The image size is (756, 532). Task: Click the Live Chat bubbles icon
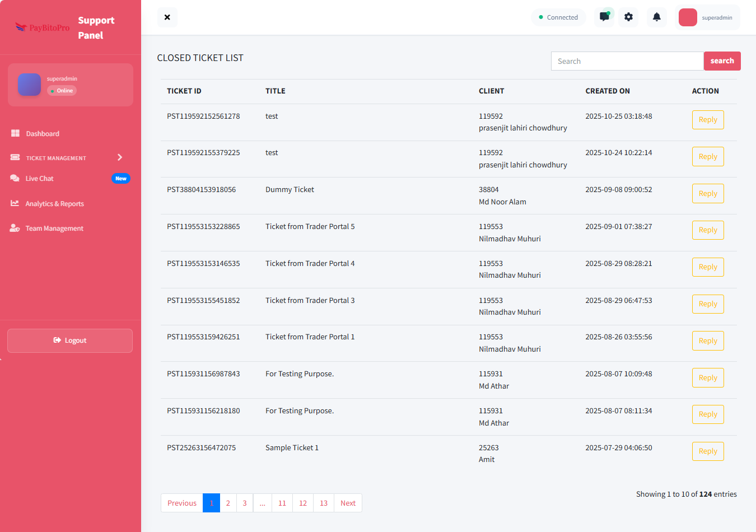point(15,178)
